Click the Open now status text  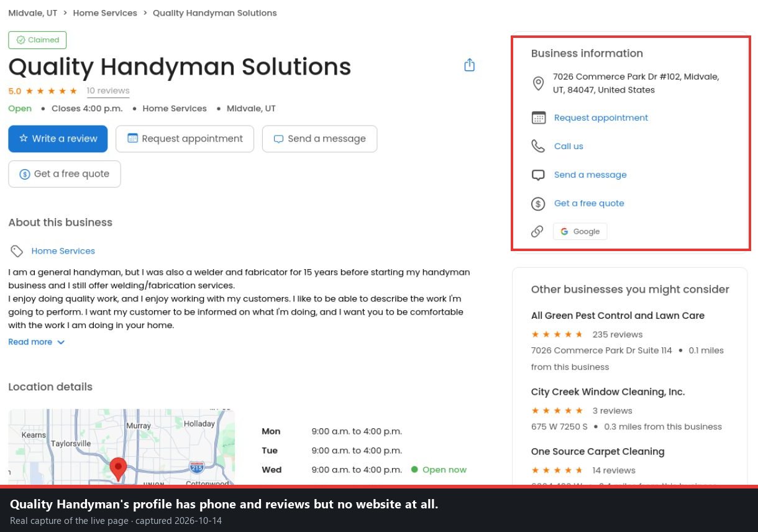[x=444, y=470]
